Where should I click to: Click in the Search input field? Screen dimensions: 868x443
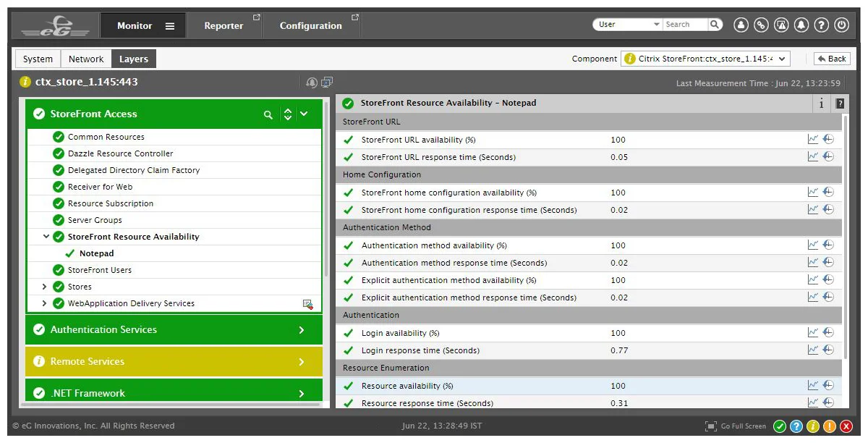685,25
